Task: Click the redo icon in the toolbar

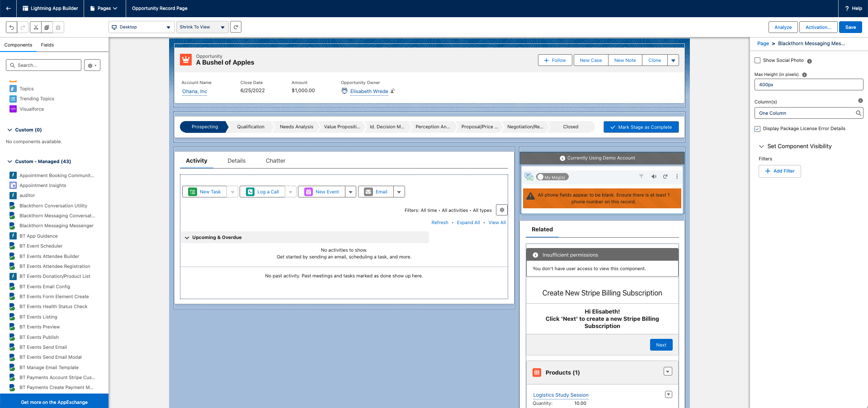Action: point(23,27)
